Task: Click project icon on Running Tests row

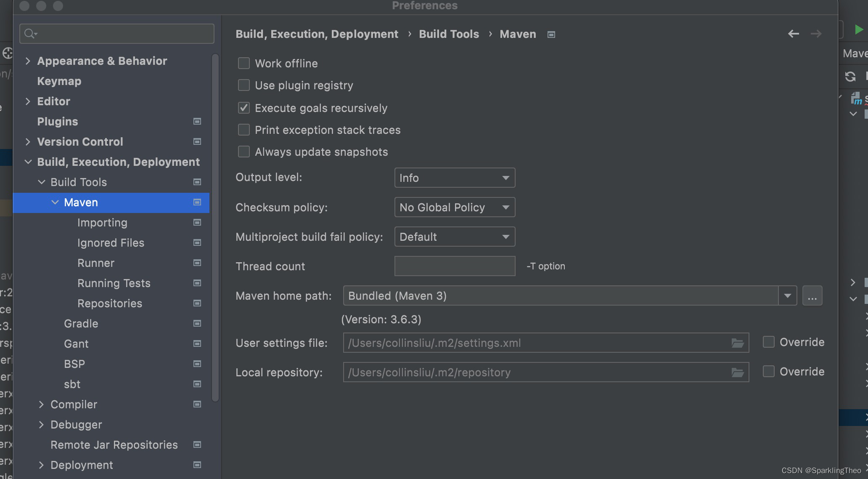Action: (x=197, y=283)
